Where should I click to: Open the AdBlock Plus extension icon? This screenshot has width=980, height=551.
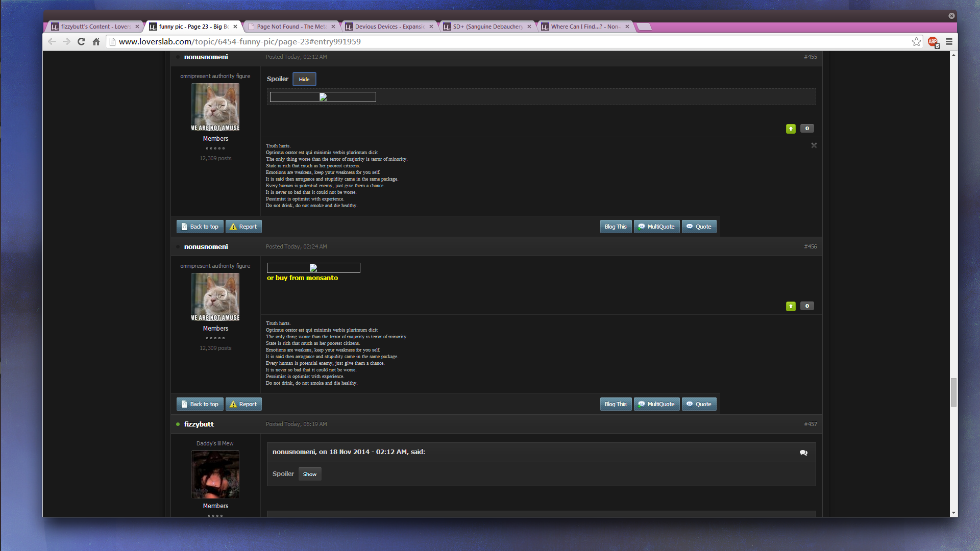[x=933, y=42]
